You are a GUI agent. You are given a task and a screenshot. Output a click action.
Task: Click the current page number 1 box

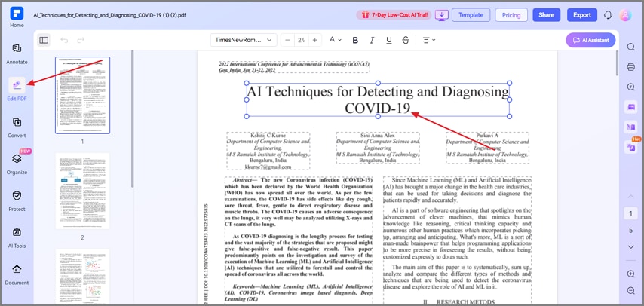(x=631, y=213)
